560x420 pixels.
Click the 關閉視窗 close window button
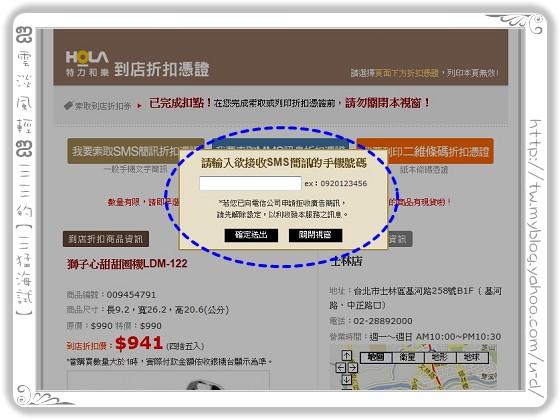tap(315, 235)
